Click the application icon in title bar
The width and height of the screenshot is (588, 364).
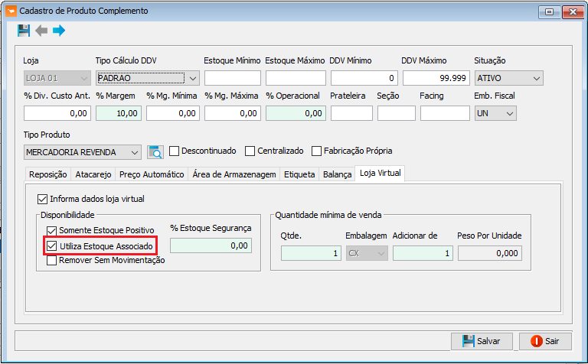click(x=10, y=11)
